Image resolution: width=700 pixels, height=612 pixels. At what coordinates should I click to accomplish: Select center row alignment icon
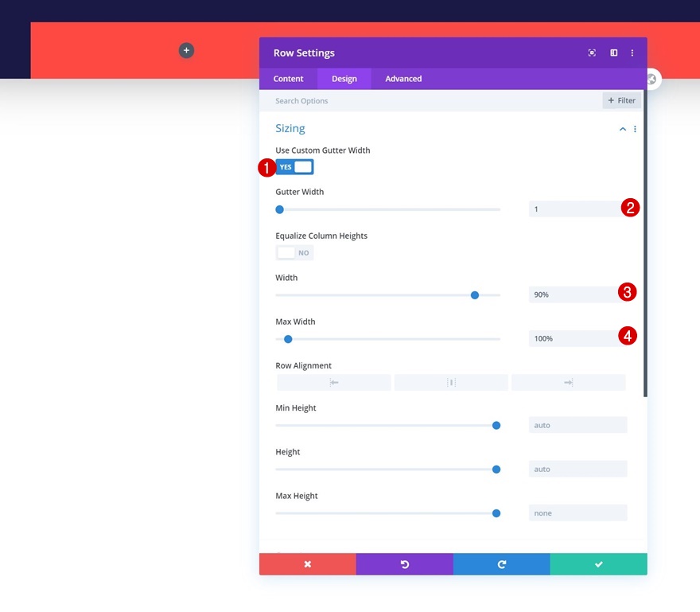[x=451, y=382]
